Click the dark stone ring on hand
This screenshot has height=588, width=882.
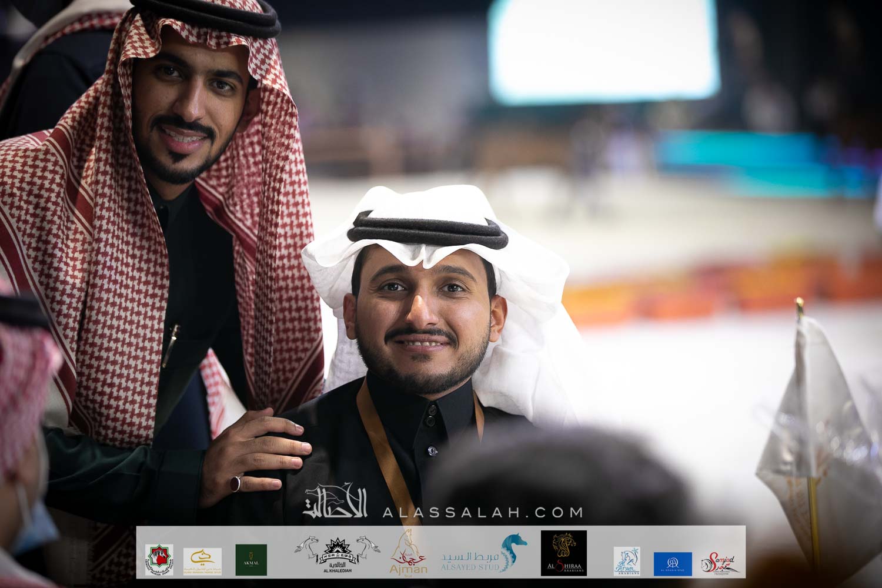[x=235, y=483]
